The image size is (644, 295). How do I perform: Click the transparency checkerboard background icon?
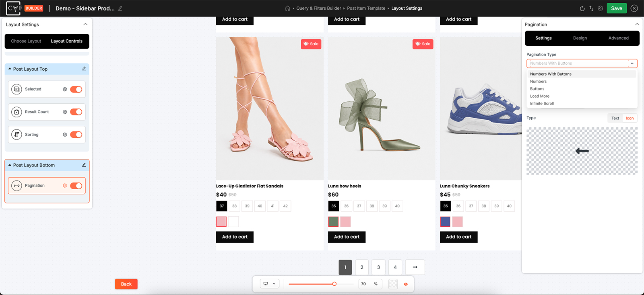pos(393,284)
